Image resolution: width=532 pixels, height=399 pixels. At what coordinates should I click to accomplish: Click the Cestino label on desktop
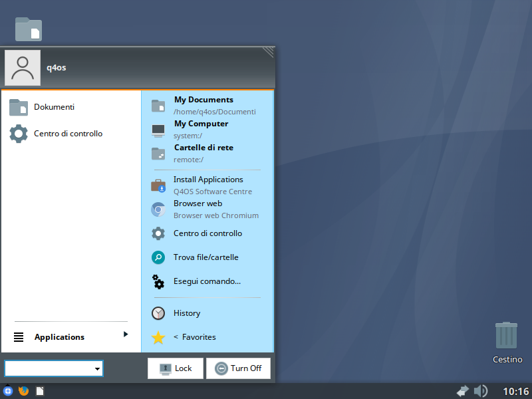(507, 359)
